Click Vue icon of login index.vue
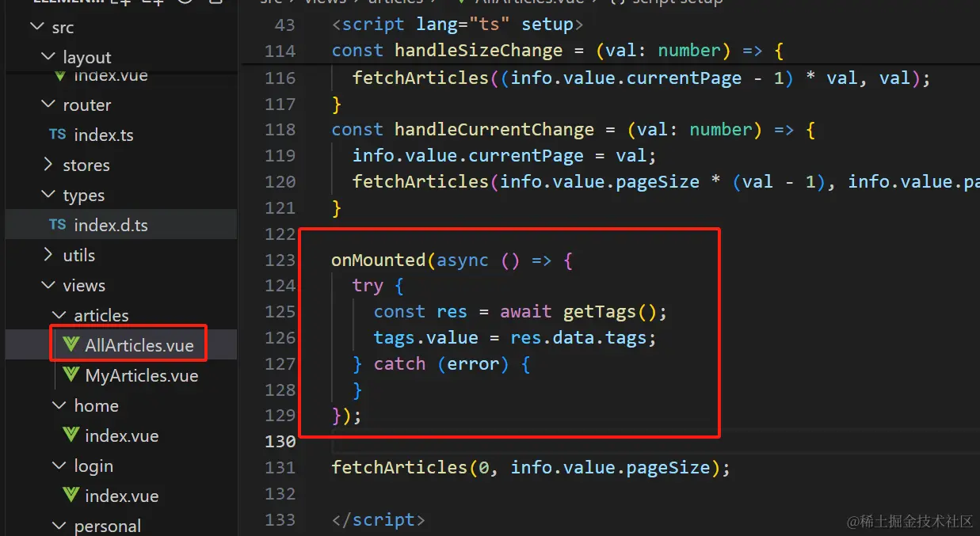Screen dimensions: 980x536 [71, 496]
